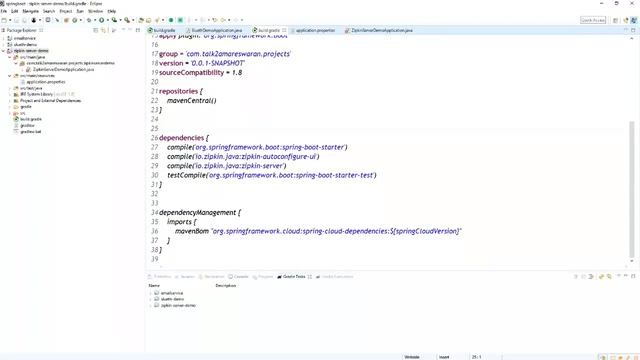Open the Search menu
Viewport: 640px width, 360px height.
pos(49,11)
